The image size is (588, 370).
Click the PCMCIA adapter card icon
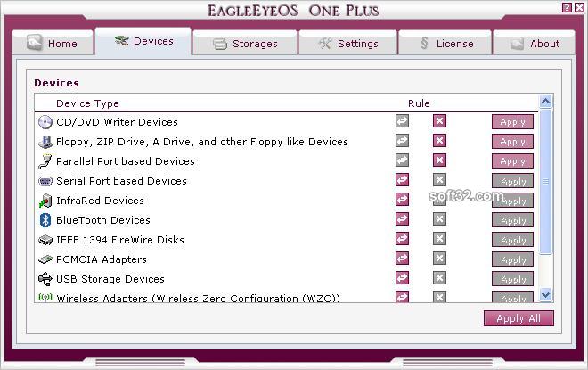[45, 259]
